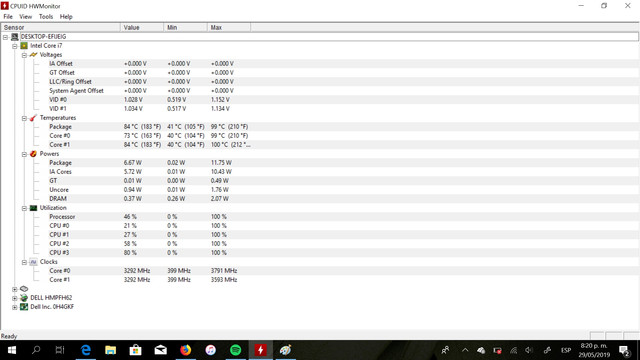Open Spotify from the taskbar

point(236,350)
